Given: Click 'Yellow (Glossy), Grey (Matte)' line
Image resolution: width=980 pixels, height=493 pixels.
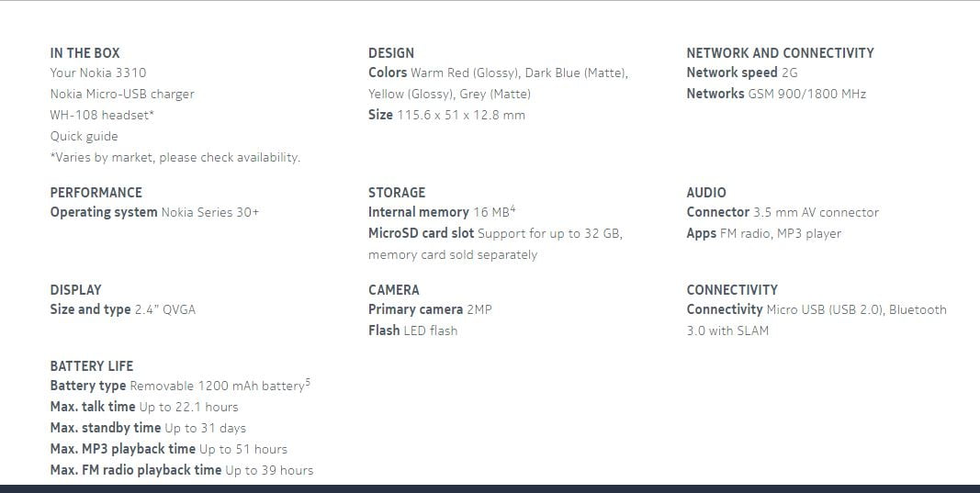Looking at the screenshot, I should [x=449, y=94].
